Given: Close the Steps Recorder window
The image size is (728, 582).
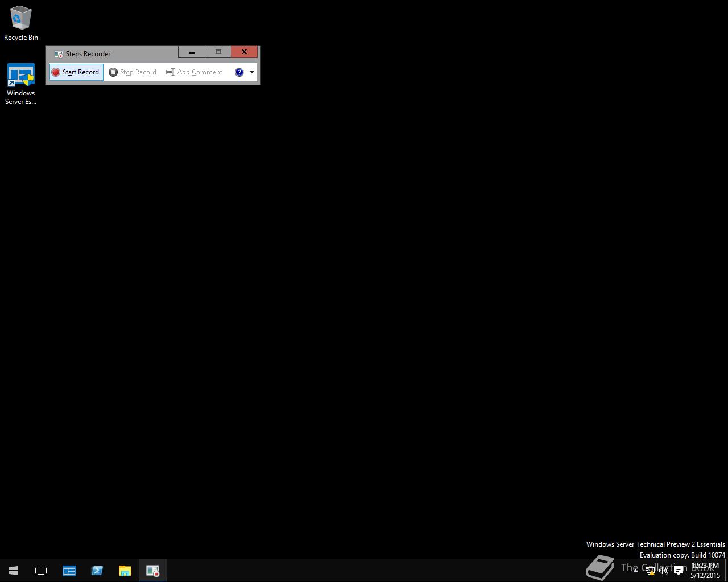Looking at the screenshot, I should 245,52.
